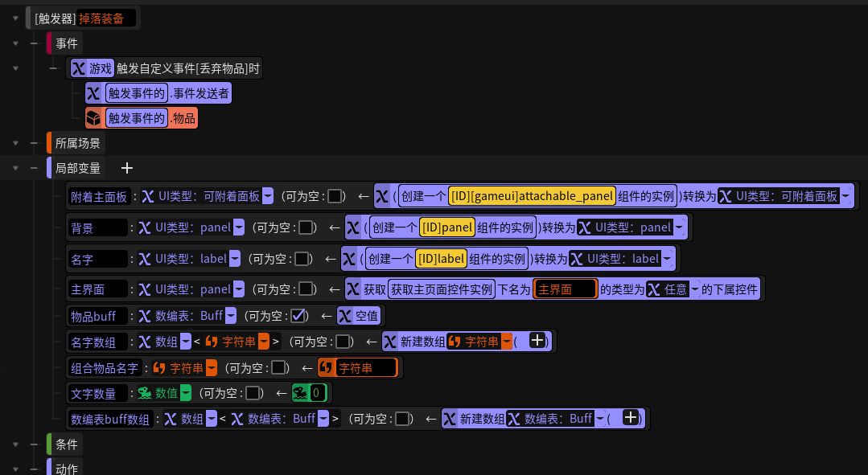Click X icon before 触发事件的.事件发送者
Viewport: 868px width, 475px height.
pos(93,93)
